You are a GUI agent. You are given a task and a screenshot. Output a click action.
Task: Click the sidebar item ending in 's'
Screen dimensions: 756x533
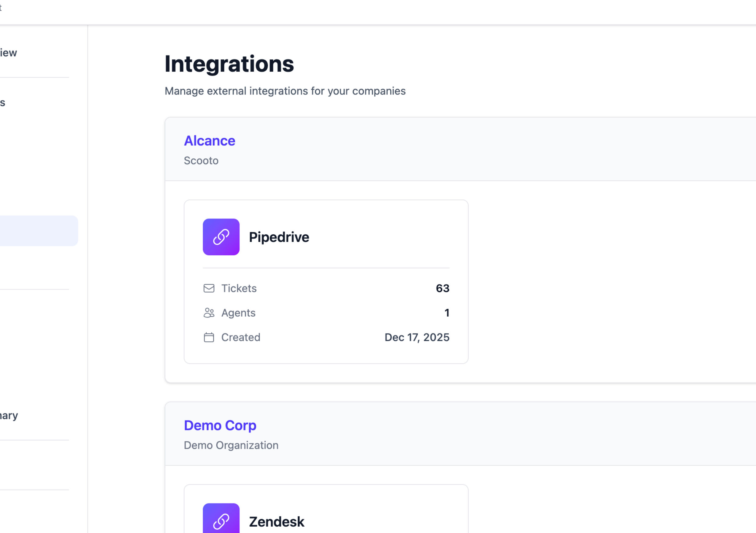pyautogui.click(x=3, y=102)
